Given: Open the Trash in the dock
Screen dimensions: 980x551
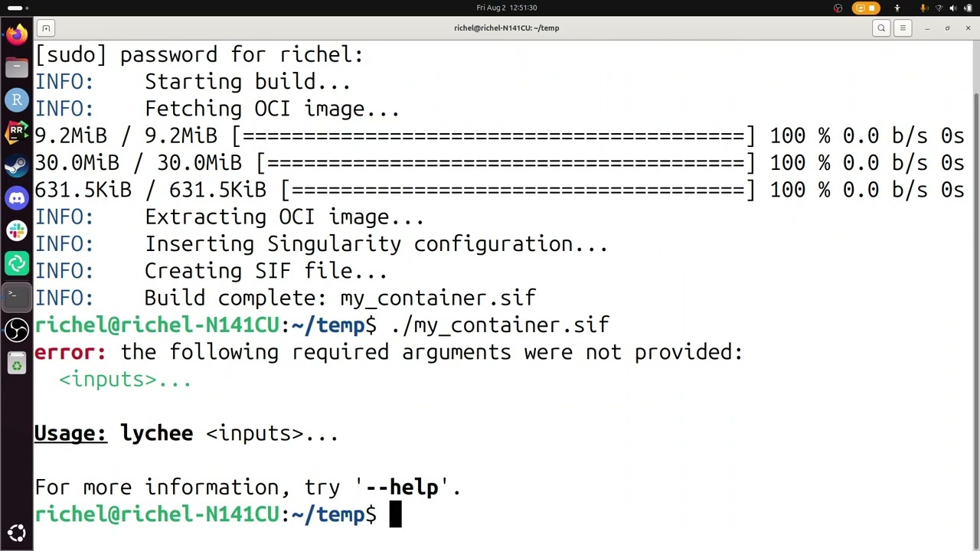Looking at the screenshot, I should pos(17,364).
